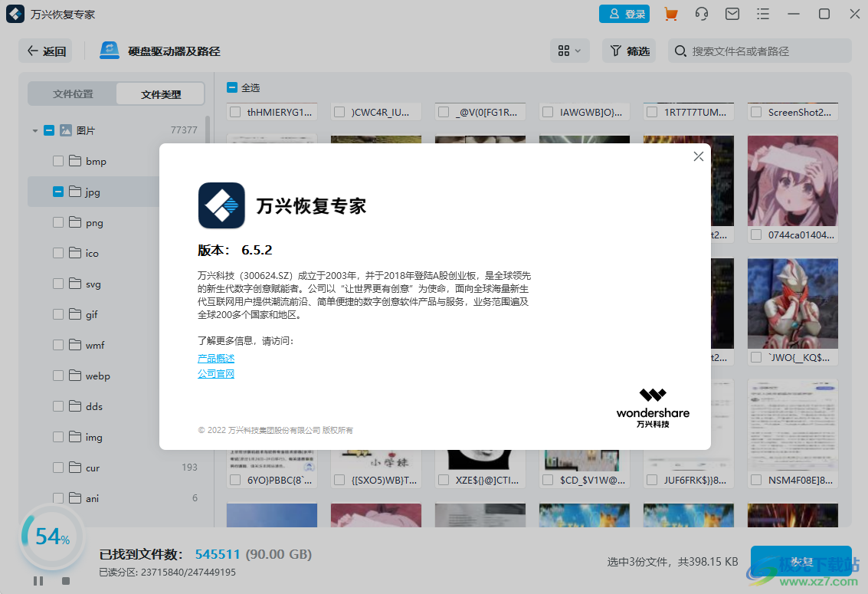Select the {[SXO5)WB}T file name
The image size is (868, 594).
click(x=384, y=480)
